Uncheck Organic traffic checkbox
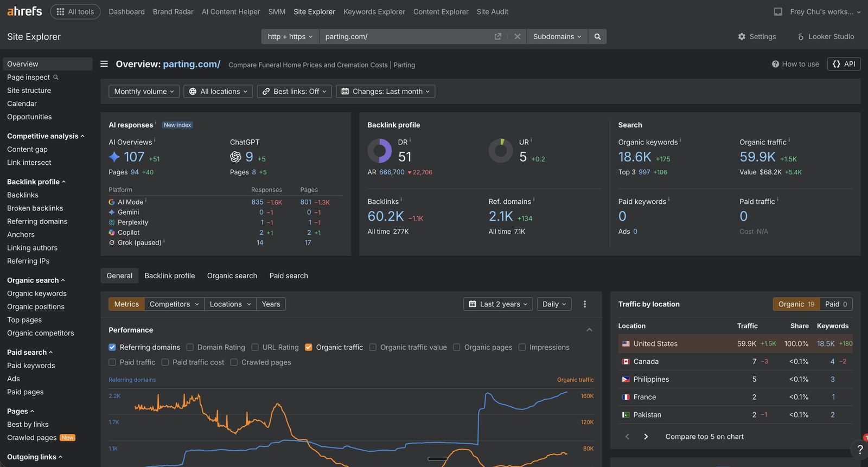 [x=309, y=347]
